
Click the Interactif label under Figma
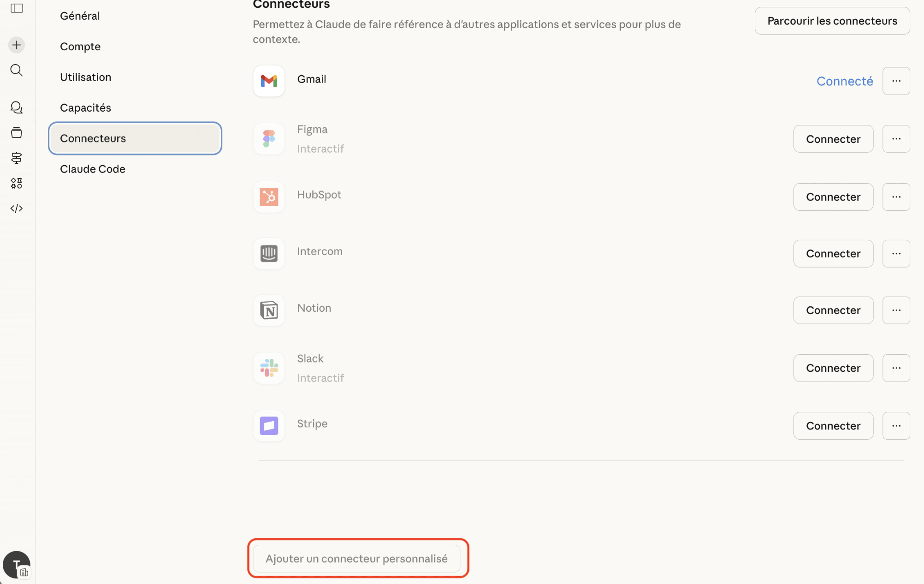tap(320, 149)
